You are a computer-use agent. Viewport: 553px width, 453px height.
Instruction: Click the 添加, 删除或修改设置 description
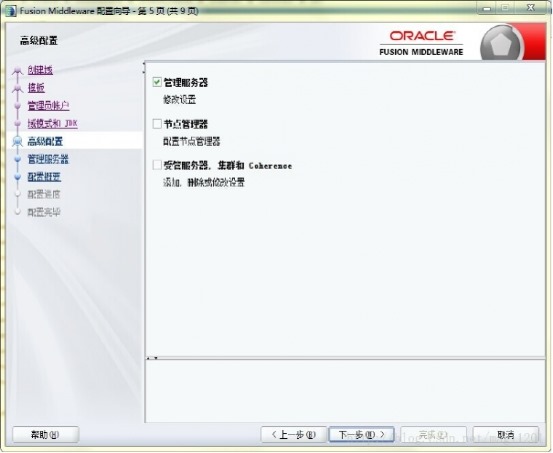(x=204, y=183)
